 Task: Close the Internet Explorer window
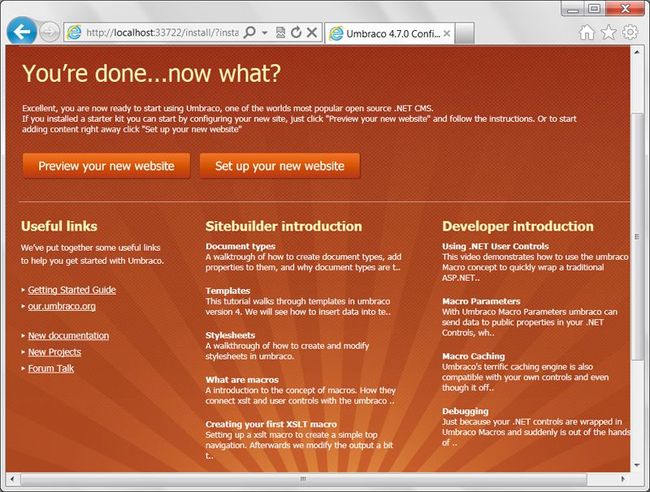click(625, 8)
